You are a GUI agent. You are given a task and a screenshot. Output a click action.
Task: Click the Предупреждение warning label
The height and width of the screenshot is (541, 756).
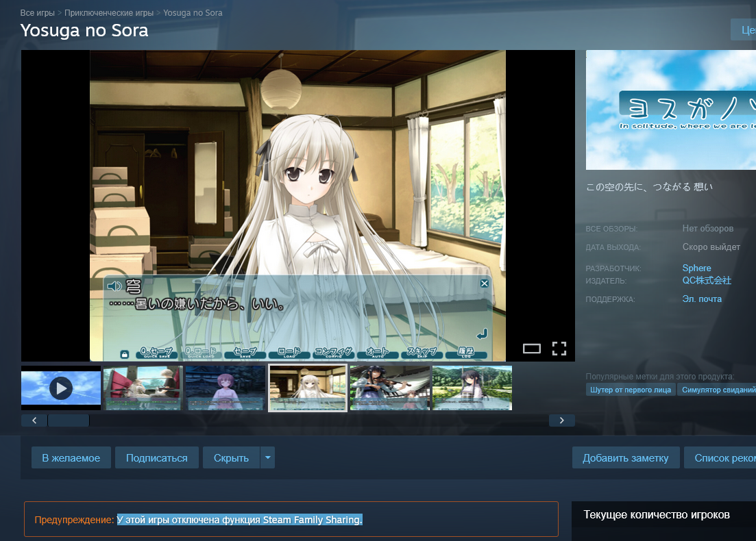tap(74, 520)
